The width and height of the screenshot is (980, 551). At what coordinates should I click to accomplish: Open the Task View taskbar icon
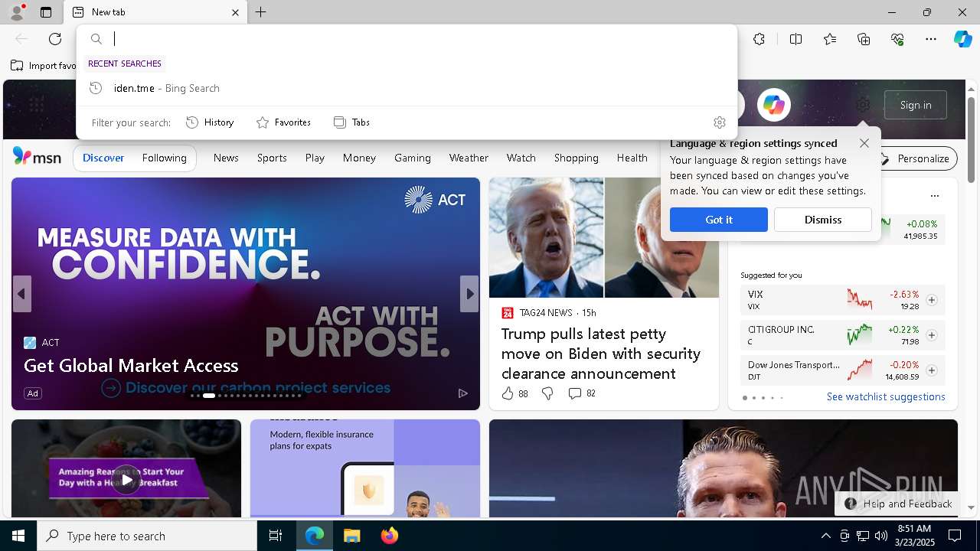coord(276,536)
